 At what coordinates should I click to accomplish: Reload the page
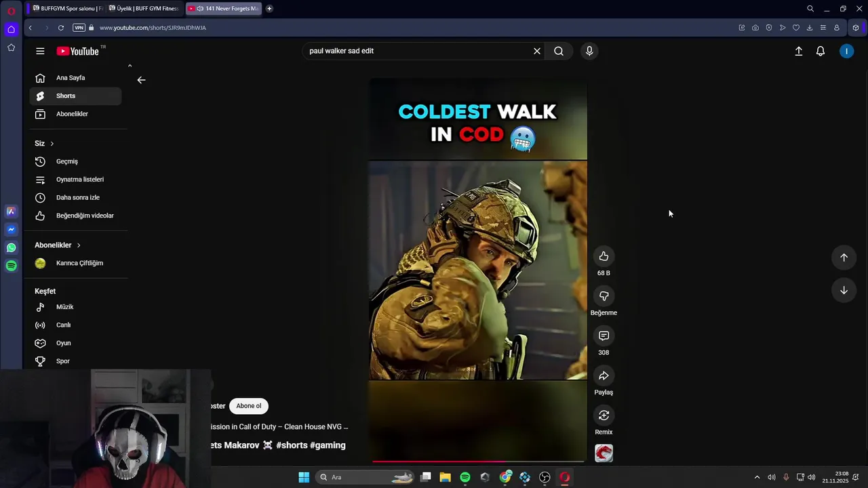[61, 28]
